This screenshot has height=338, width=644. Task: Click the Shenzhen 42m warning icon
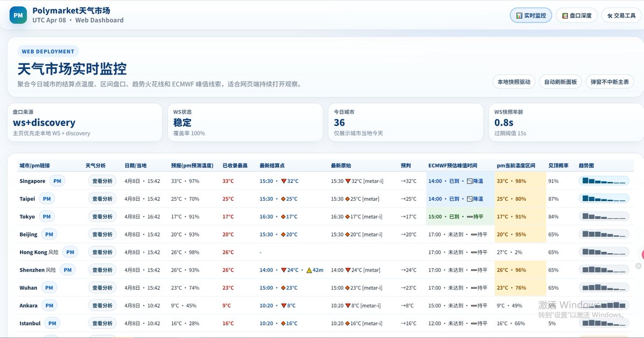[x=309, y=270]
